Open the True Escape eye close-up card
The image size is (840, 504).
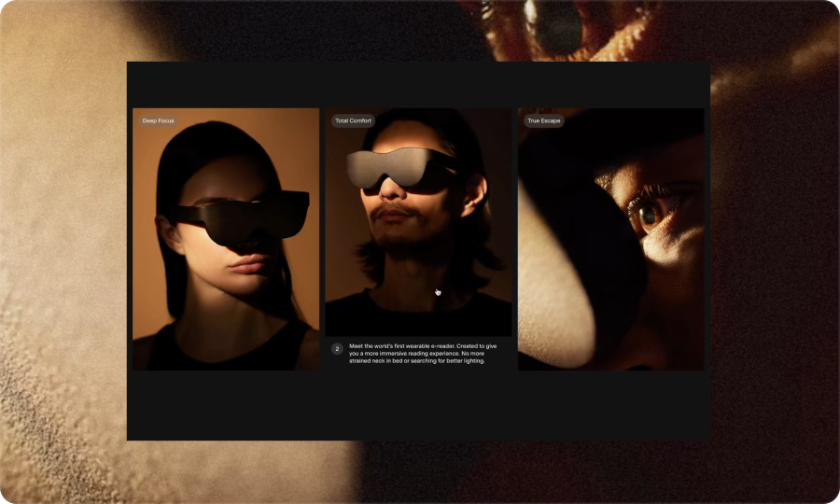point(610,240)
